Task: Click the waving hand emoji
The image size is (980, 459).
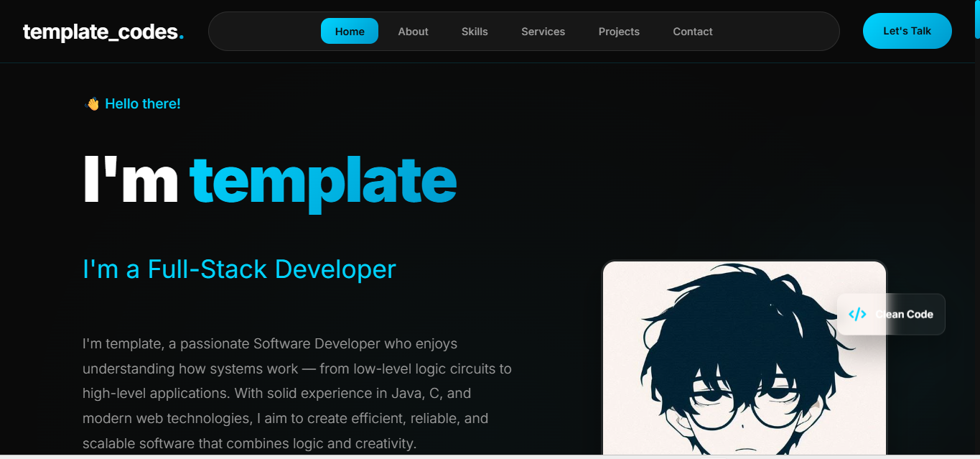Action: (92, 104)
